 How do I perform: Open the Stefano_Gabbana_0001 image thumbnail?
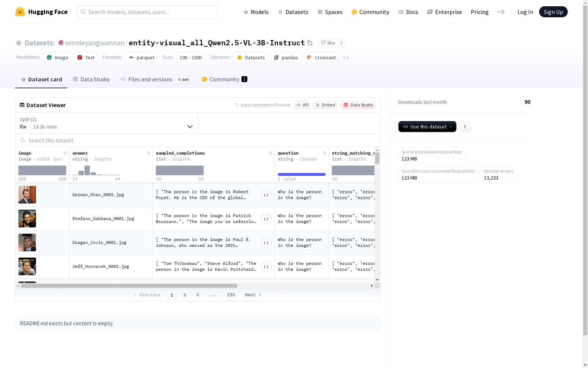[27, 219]
